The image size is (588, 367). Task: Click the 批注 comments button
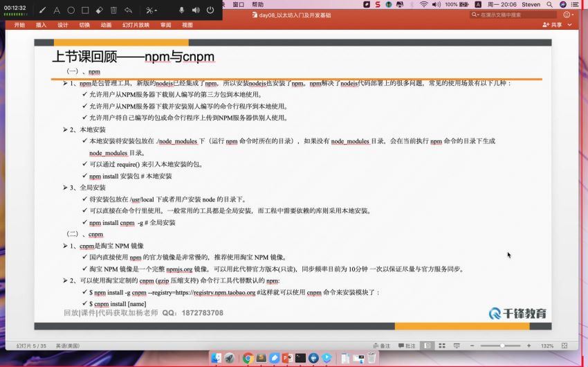point(407,346)
